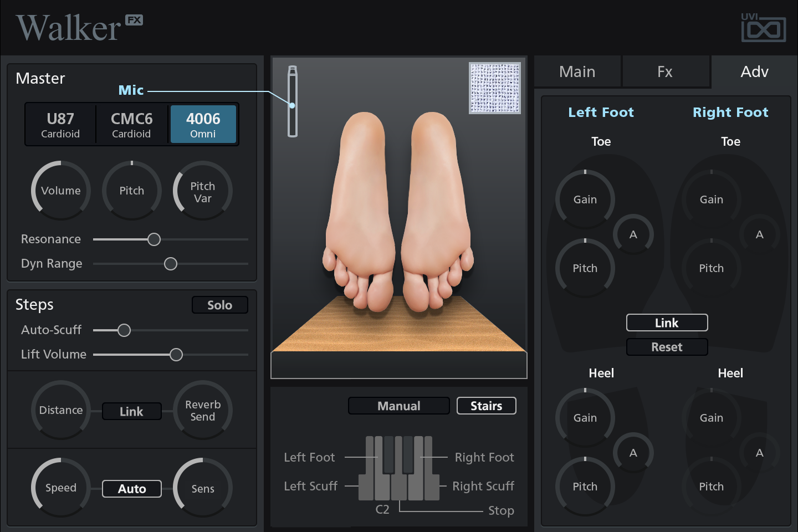Click the Pitch Var knob
This screenshot has width=798, height=532.
coord(203,191)
